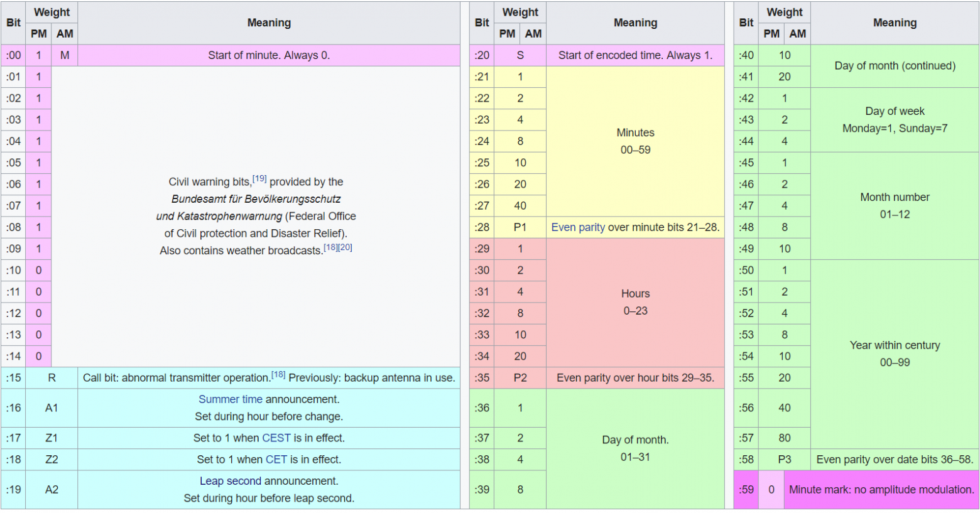Select "Minute mark: no amplitude modulation."

coord(881,490)
